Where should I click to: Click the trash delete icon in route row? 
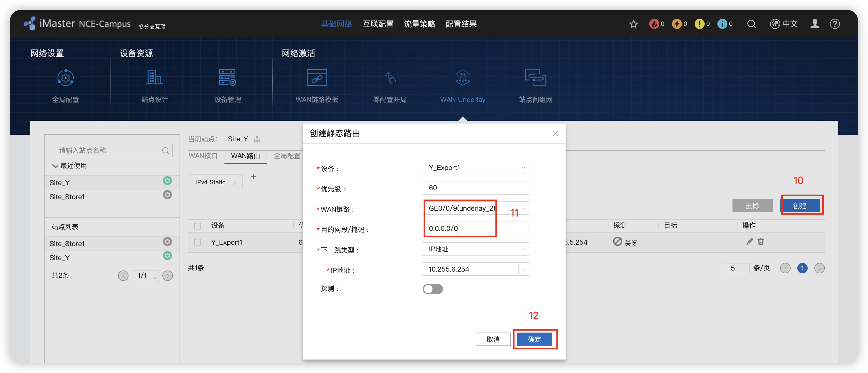(761, 242)
